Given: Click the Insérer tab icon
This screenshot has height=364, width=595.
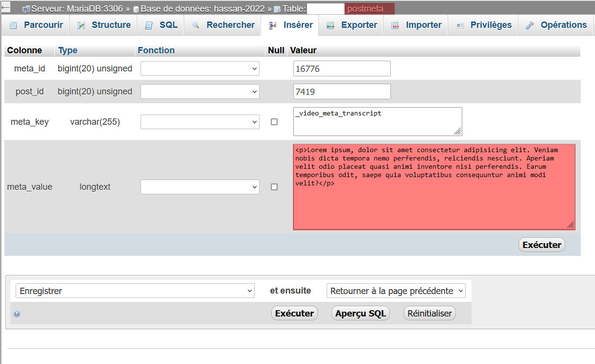Looking at the screenshot, I should (273, 25).
